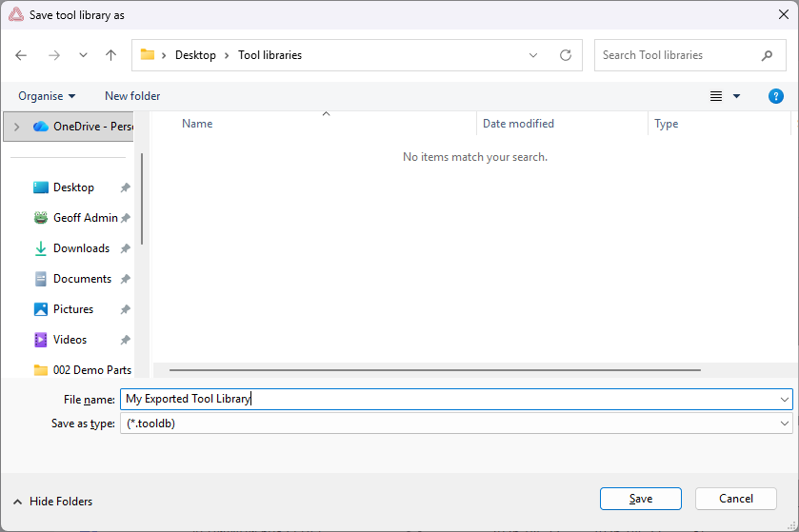
Task: Select Tool libraries in the breadcrumb
Action: pos(270,55)
